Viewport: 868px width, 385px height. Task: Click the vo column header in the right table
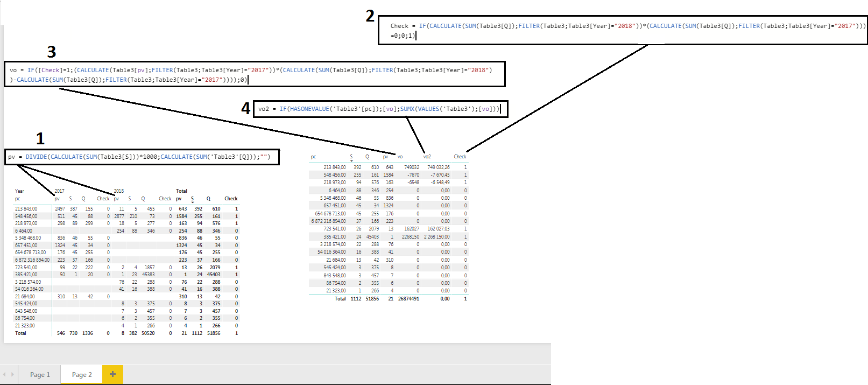400,157
